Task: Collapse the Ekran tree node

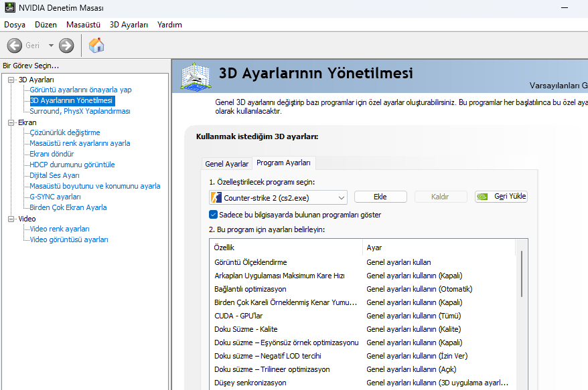Action: pos(11,122)
